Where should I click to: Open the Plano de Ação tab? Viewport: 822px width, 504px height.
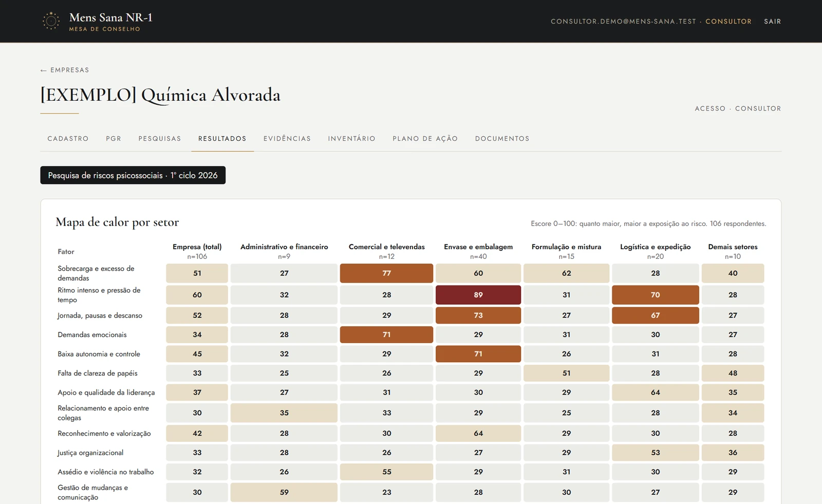tap(425, 139)
